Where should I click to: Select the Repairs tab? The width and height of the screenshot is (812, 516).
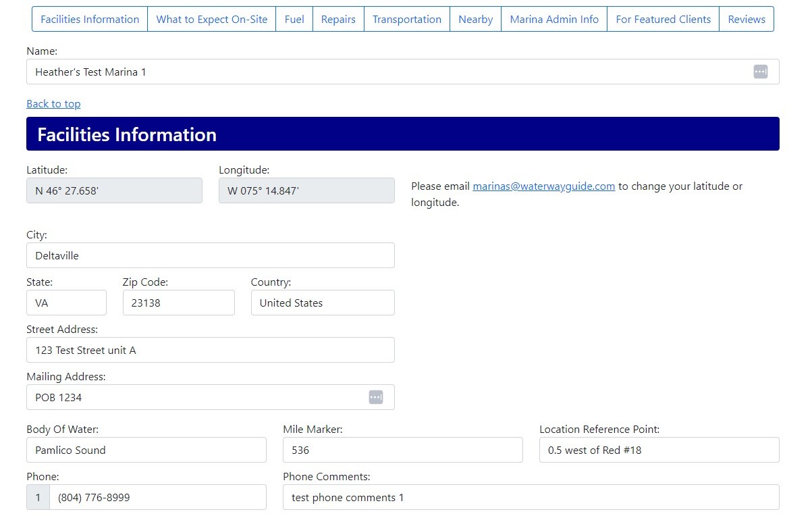point(338,19)
